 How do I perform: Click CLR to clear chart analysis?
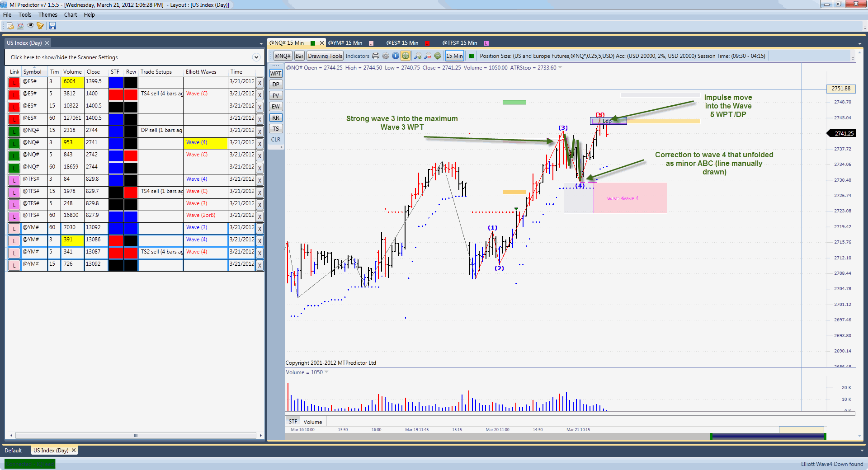(x=276, y=140)
